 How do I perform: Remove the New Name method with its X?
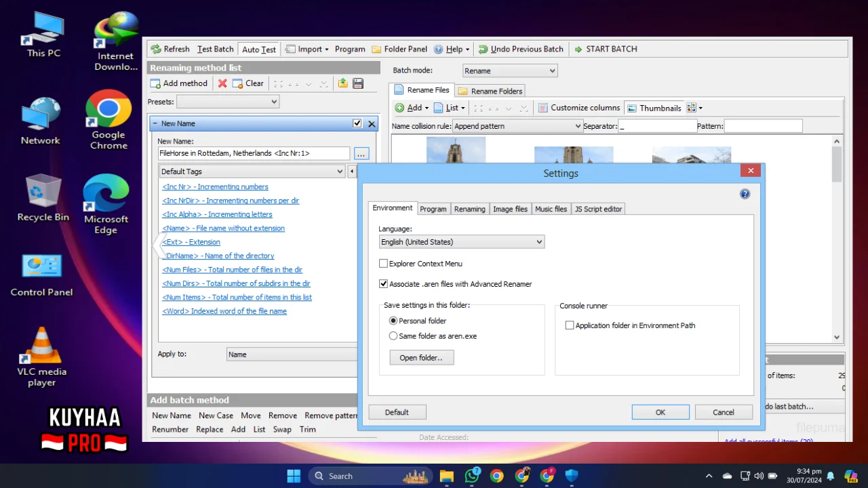point(372,123)
